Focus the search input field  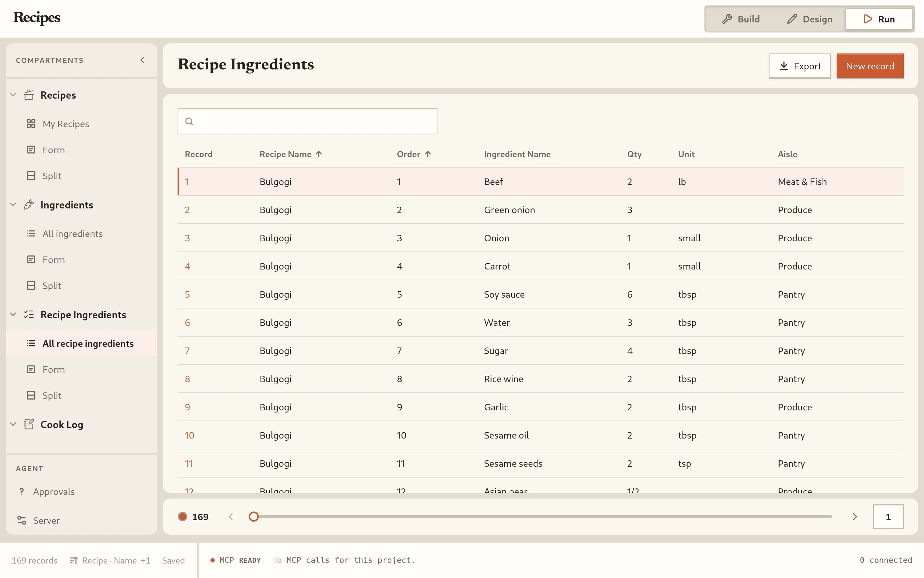click(308, 122)
